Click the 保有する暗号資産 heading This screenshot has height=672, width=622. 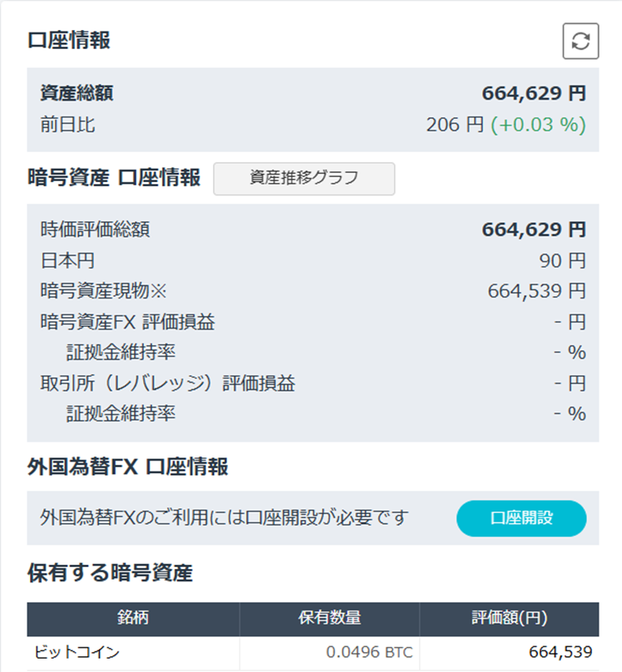110,572
